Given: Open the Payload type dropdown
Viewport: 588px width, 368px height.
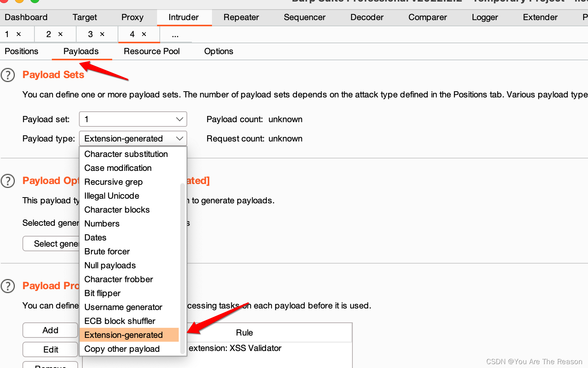Looking at the screenshot, I should 133,138.
